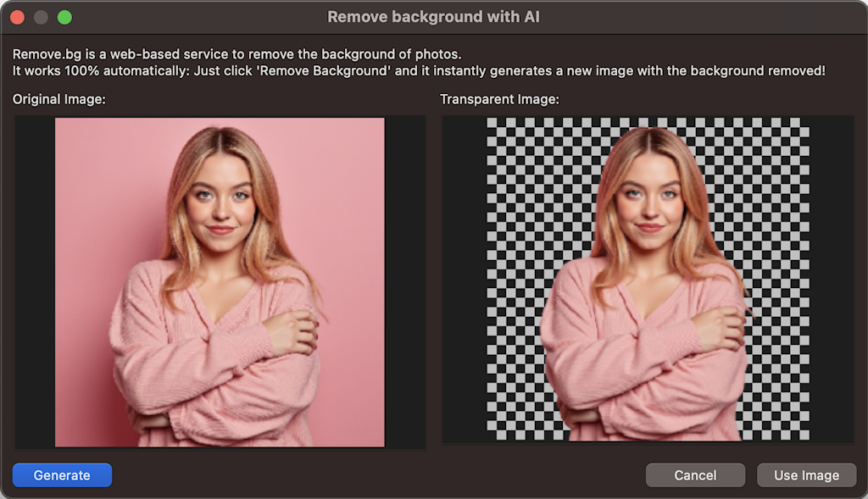Click the dark right margin of the transparent preview

click(x=831, y=280)
